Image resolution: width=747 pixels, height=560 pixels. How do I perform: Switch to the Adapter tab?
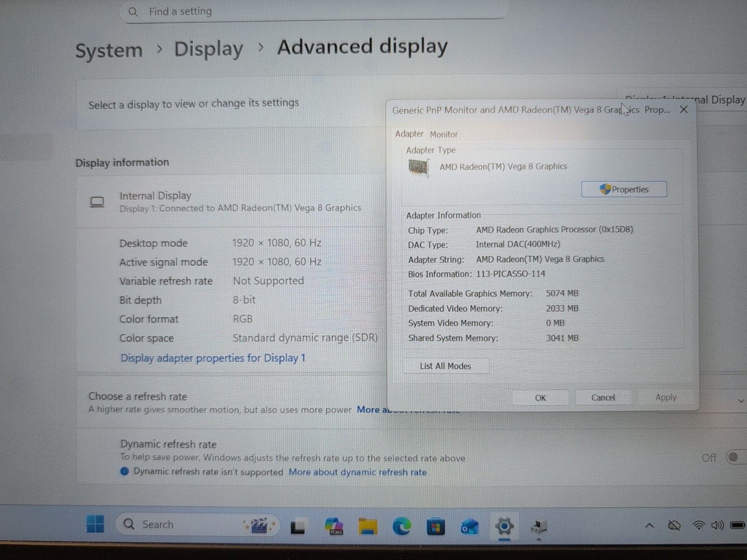[x=409, y=134]
